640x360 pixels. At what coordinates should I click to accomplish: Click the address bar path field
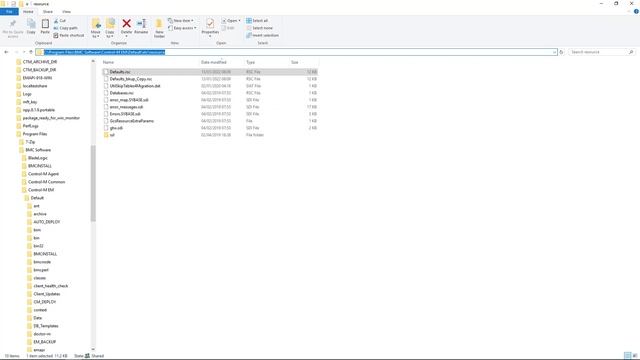coord(296,52)
